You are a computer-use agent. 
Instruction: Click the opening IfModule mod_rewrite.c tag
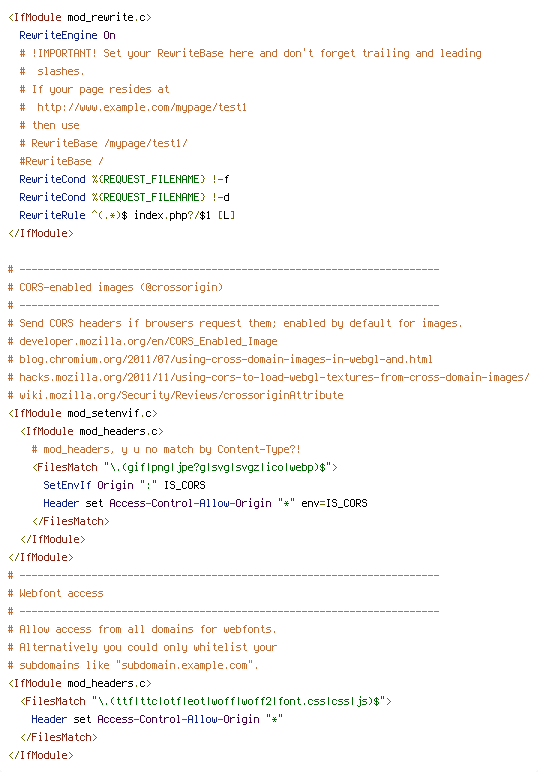click(x=80, y=17)
